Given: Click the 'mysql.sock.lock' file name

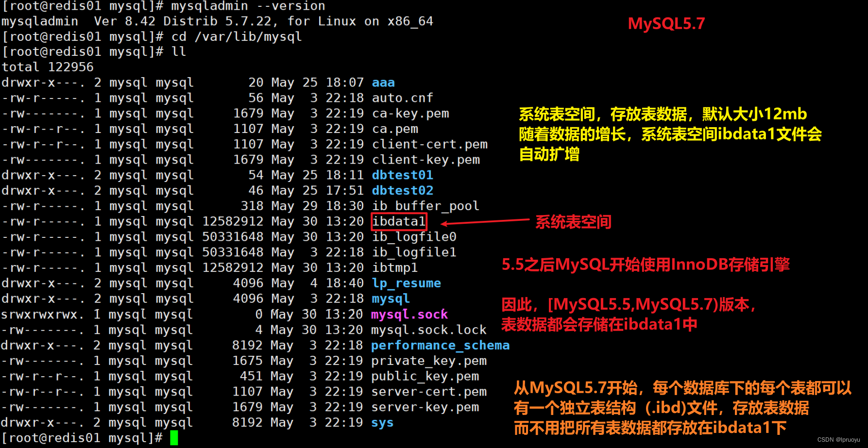Looking at the screenshot, I should click(429, 330).
